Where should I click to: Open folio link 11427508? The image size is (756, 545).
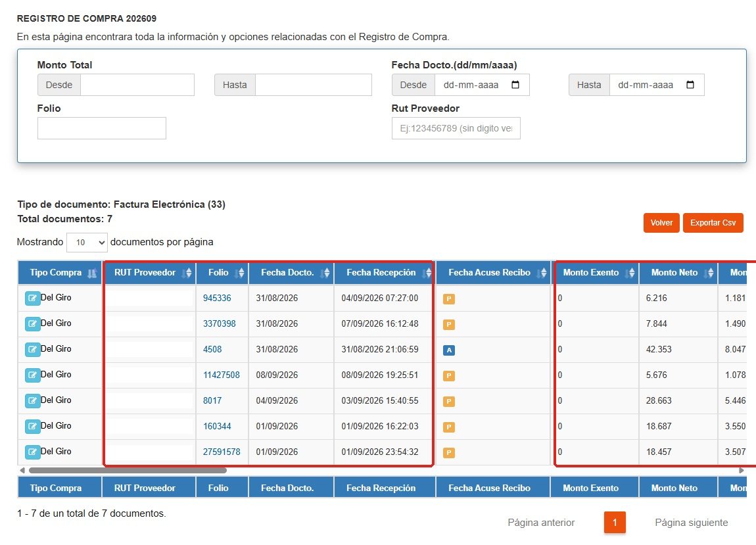(x=222, y=375)
